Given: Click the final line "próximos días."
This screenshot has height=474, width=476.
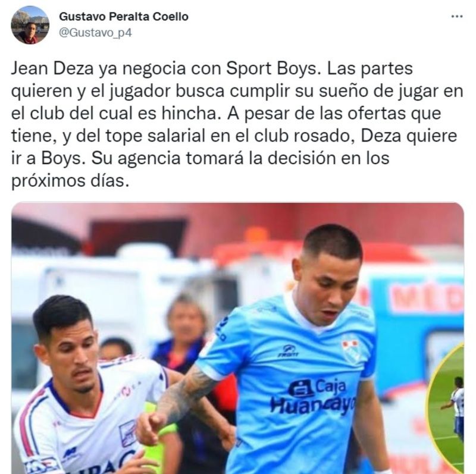Looking at the screenshot, I should coord(70,181).
